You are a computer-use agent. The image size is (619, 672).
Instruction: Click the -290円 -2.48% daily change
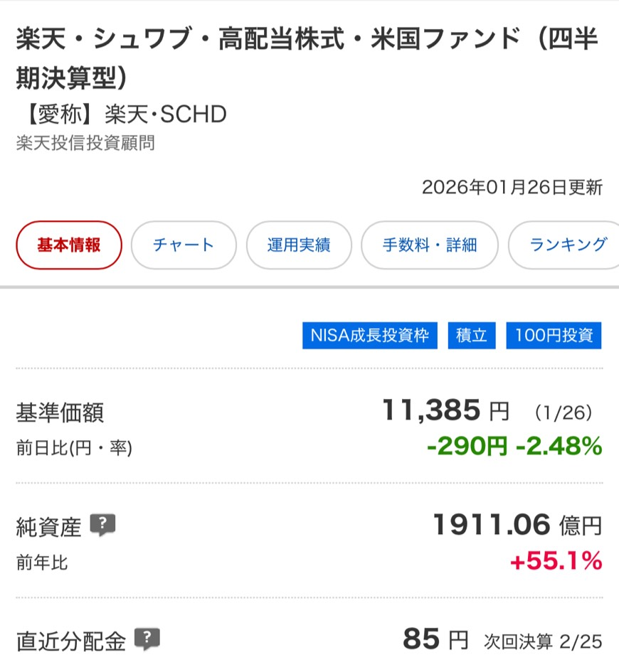click(x=514, y=446)
